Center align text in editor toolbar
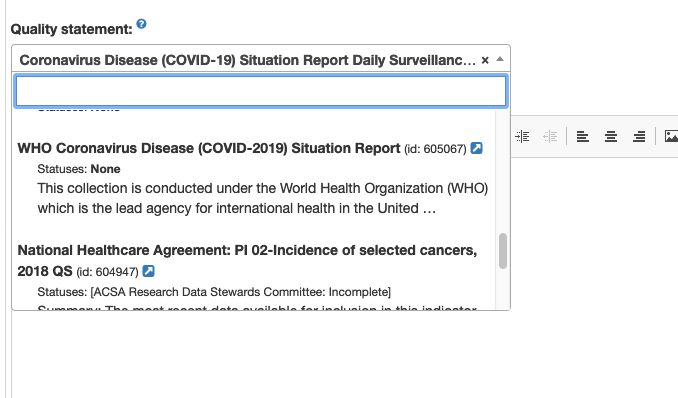Viewport: 678px width, 398px height. click(x=611, y=137)
